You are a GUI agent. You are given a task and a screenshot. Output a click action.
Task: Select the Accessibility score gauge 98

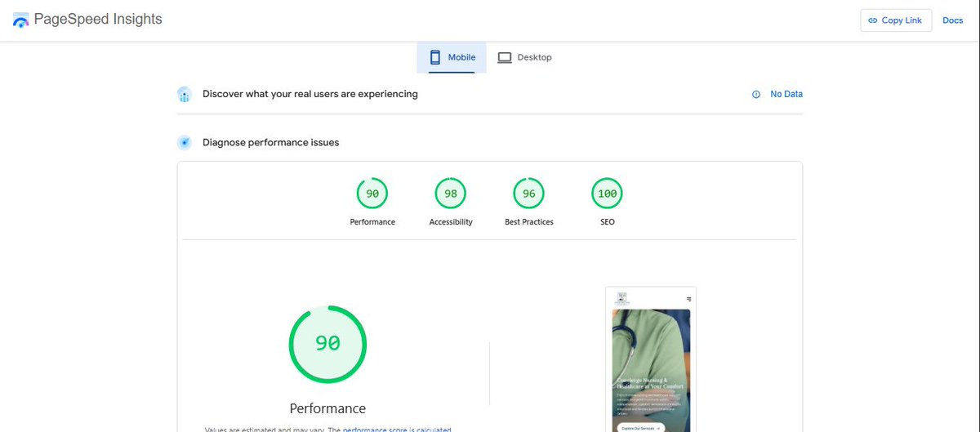pos(451,194)
